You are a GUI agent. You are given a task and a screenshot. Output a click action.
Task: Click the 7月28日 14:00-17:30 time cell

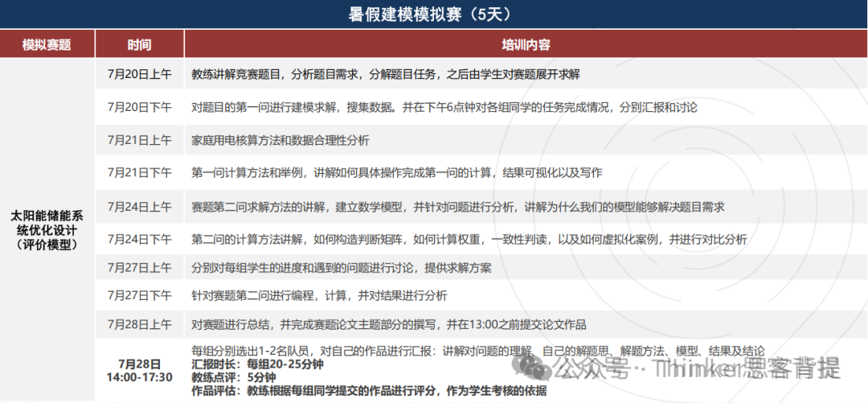(140, 371)
